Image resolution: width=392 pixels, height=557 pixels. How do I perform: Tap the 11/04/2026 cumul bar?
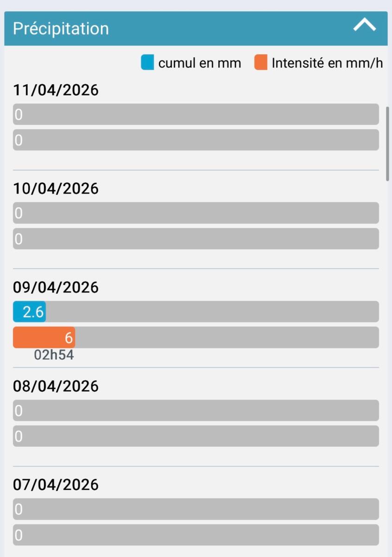(196, 114)
